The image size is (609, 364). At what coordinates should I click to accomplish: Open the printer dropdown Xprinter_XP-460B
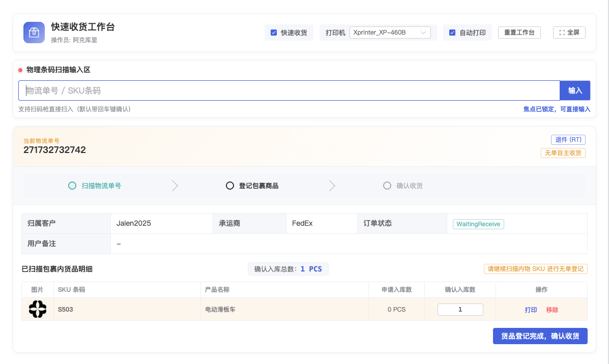coord(390,33)
